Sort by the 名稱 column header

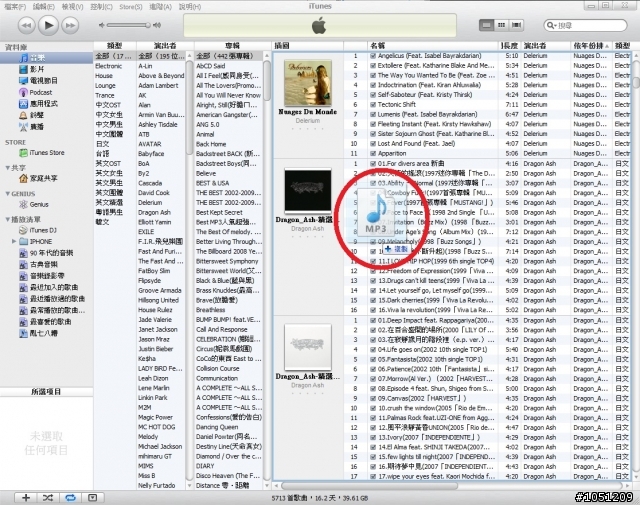click(433, 45)
